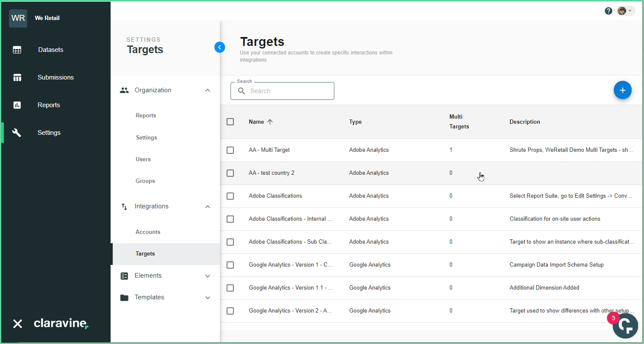This screenshot has width=644, height=344.
Task: Click the Organization people icon
Action: click(x=124, y=90)
